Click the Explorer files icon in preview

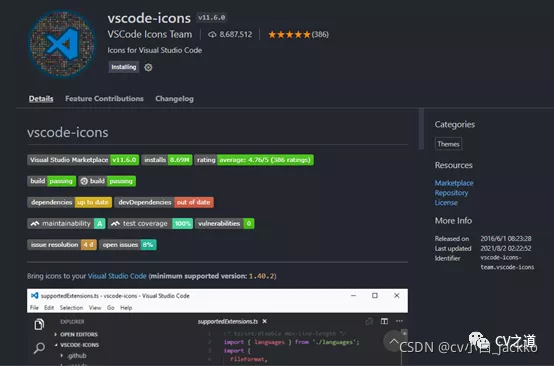click(39, 324)
